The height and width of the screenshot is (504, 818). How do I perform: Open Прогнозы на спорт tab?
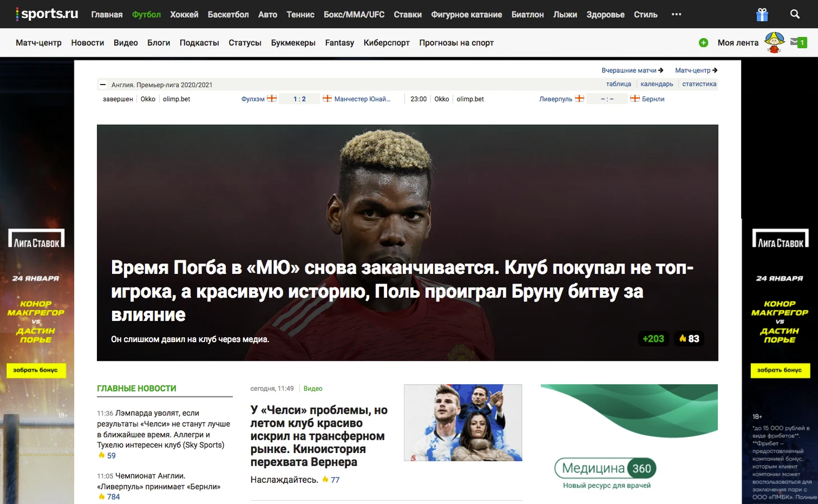(x=457, y=43)
